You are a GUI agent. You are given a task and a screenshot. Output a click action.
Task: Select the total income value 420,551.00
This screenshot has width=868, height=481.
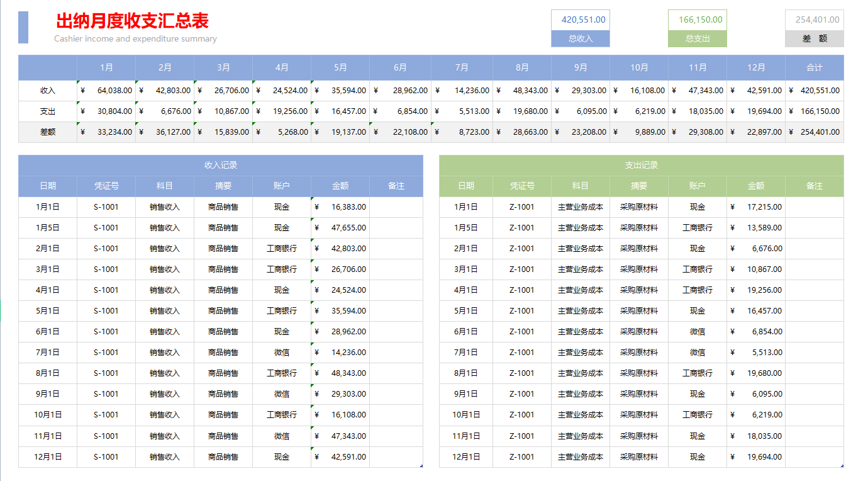pos(579,20)
